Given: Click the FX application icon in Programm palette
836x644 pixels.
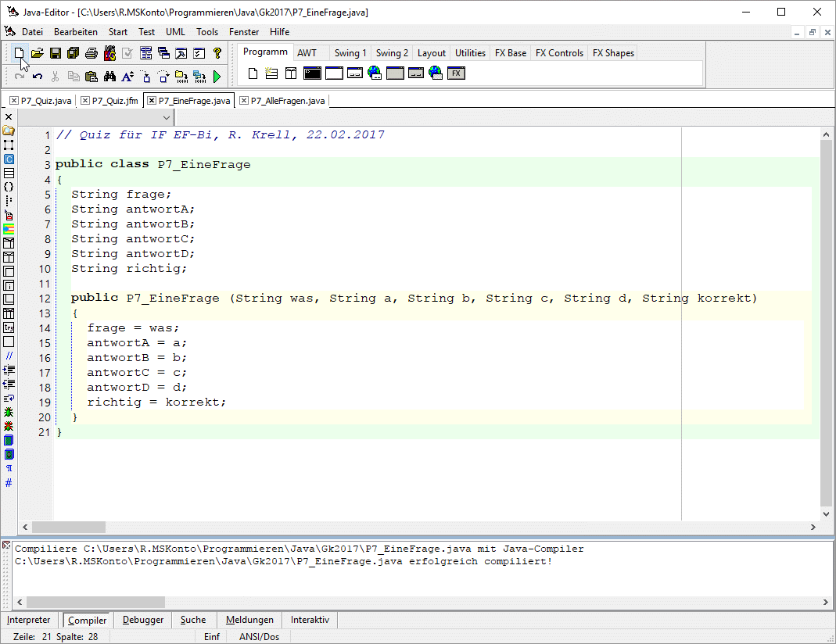Looking at the screenshot, I should click(x=457, y=73).
